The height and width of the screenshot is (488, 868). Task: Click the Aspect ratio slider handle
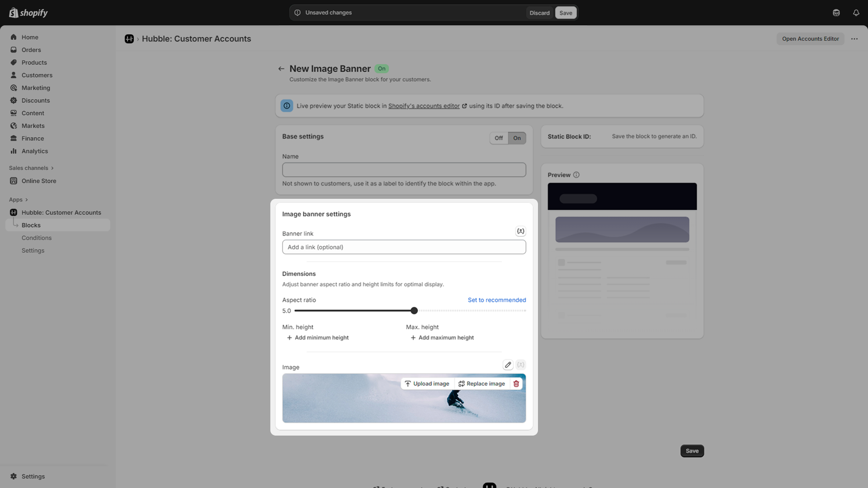[x=414, y=311]
